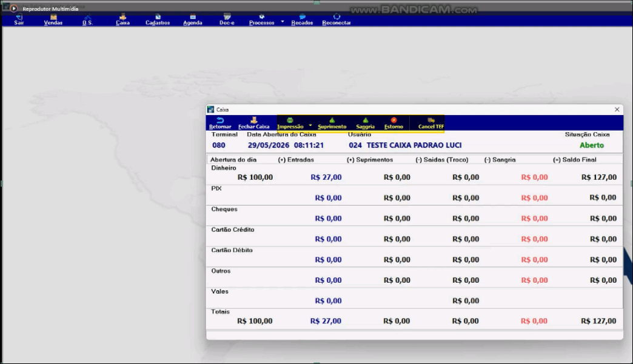Click the Suprimento icon
Viewport: 633px width, 364px height.
tap(332, 120)
